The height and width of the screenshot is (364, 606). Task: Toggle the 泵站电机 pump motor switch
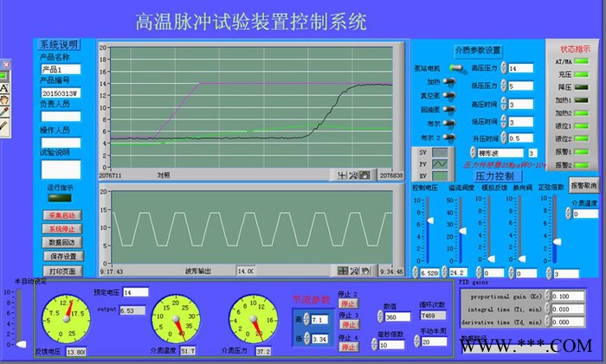pos(456,68)
